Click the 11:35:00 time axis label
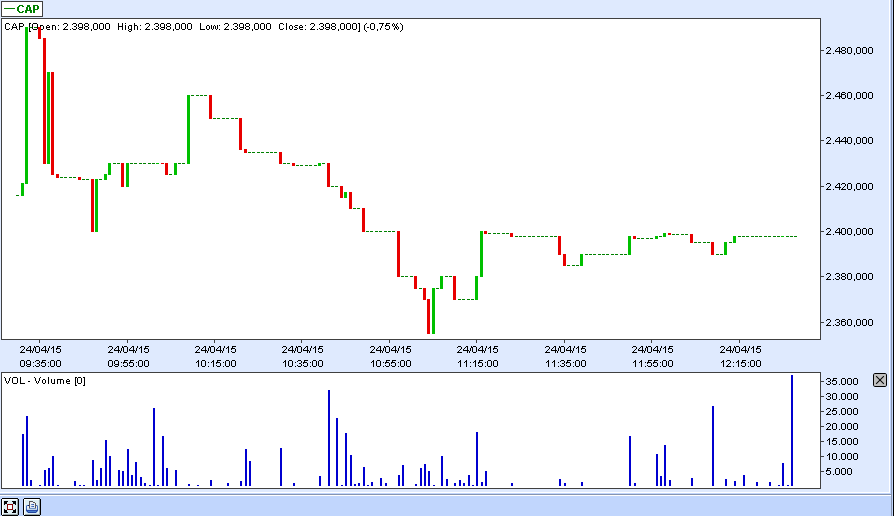 [566, 363]
